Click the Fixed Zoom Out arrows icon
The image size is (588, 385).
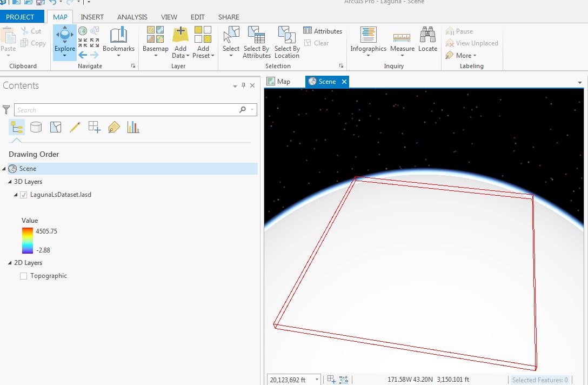(x=95, y=43)
